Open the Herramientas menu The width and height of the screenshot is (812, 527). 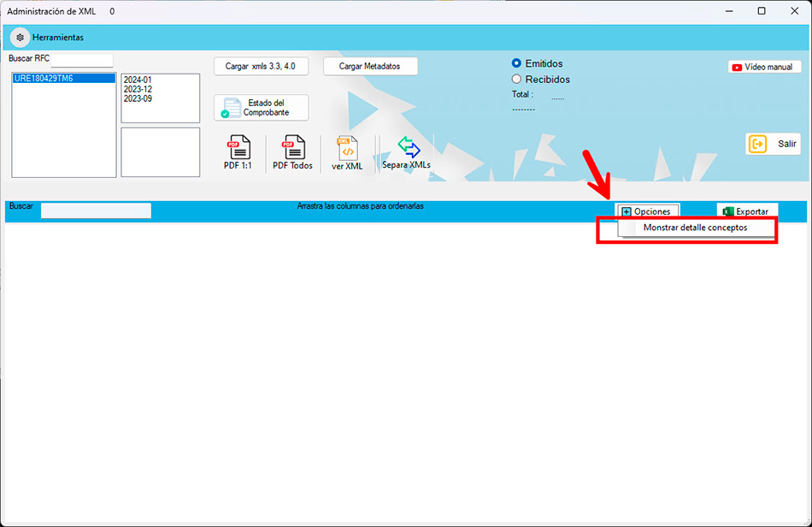[58, 38]
